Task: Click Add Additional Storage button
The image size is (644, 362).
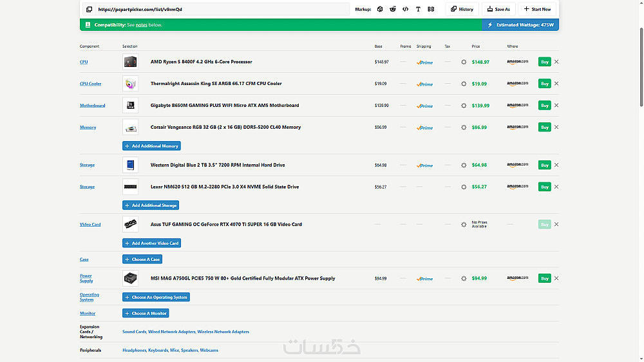Action: 151,205
